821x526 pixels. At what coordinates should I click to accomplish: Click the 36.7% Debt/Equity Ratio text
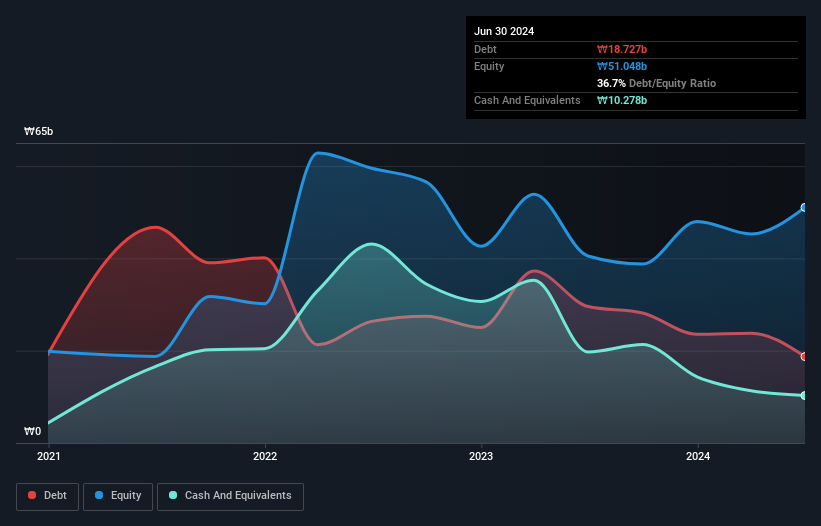(657, 83)
